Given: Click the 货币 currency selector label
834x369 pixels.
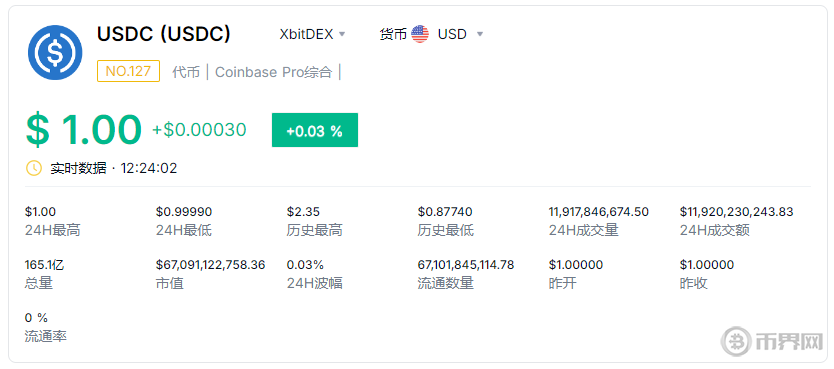Looking at the screenshot, I should coord(393,35).
